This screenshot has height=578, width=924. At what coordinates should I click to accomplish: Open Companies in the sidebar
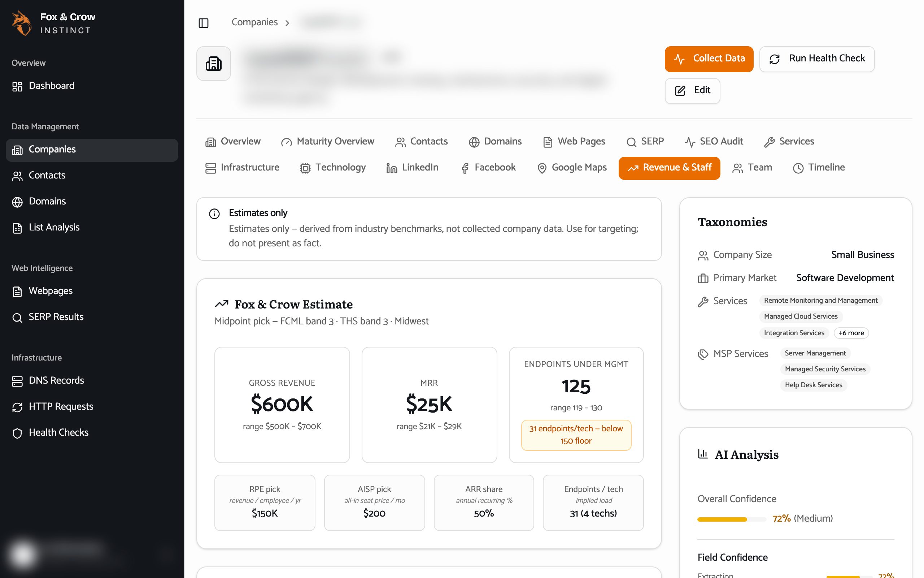(92, 150)
